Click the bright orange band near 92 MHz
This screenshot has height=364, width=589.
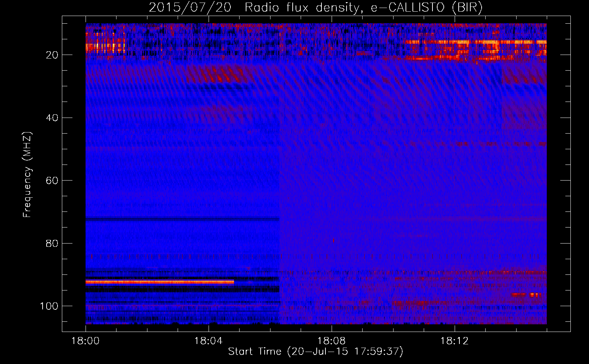pos(160,282)
